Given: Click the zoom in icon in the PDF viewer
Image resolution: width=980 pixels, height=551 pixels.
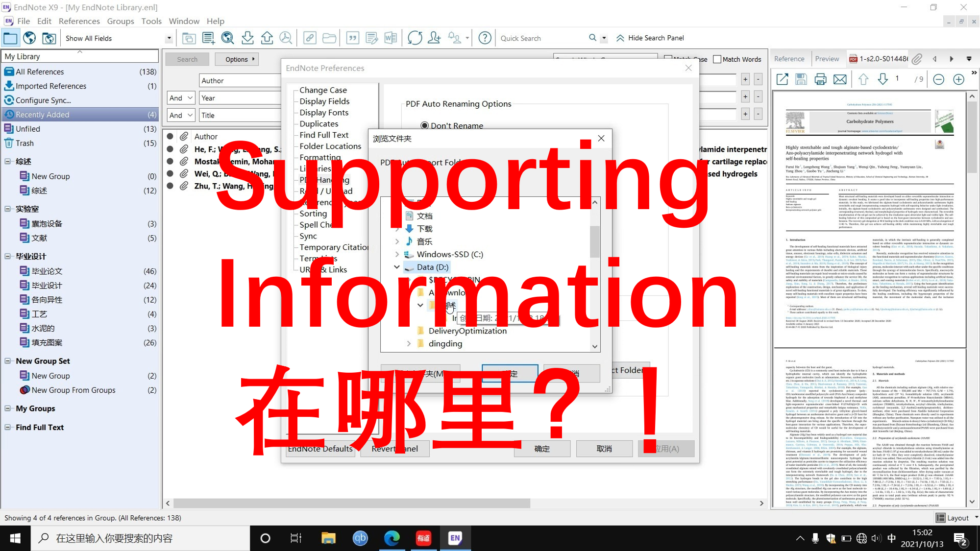Looking at the screenshot, I should 958,79.
